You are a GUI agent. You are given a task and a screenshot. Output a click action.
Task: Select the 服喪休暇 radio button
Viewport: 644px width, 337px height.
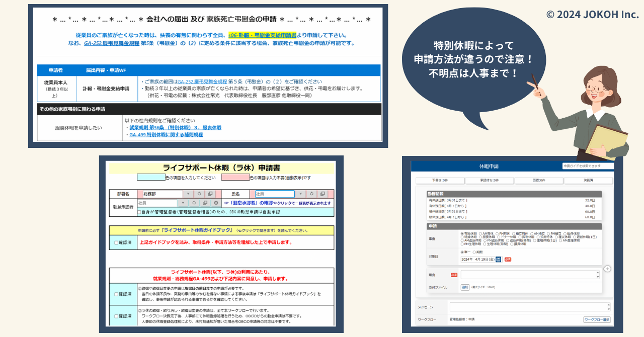pyautogui.click(x=480, y=237)
